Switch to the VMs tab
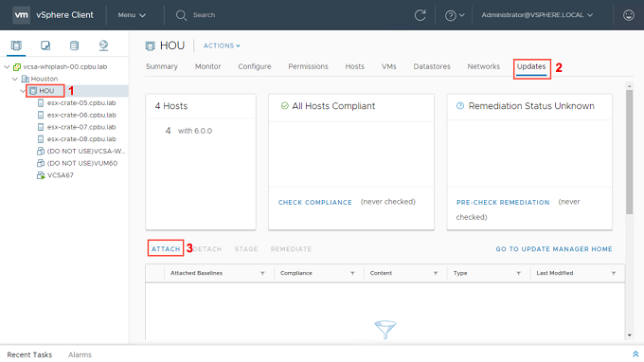The image size is (644, 362). (389, 66)
